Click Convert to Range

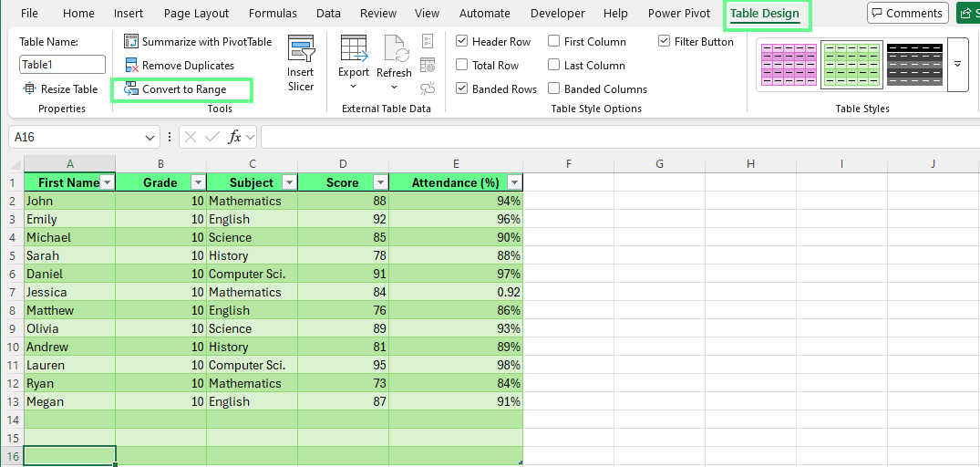176,89
